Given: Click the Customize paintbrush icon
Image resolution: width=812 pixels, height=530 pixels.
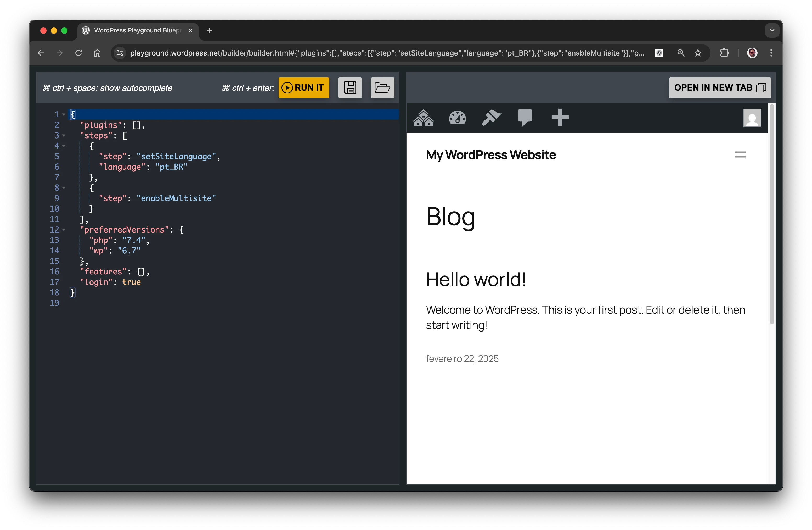Looking at the screenshot, I should 491,118.
